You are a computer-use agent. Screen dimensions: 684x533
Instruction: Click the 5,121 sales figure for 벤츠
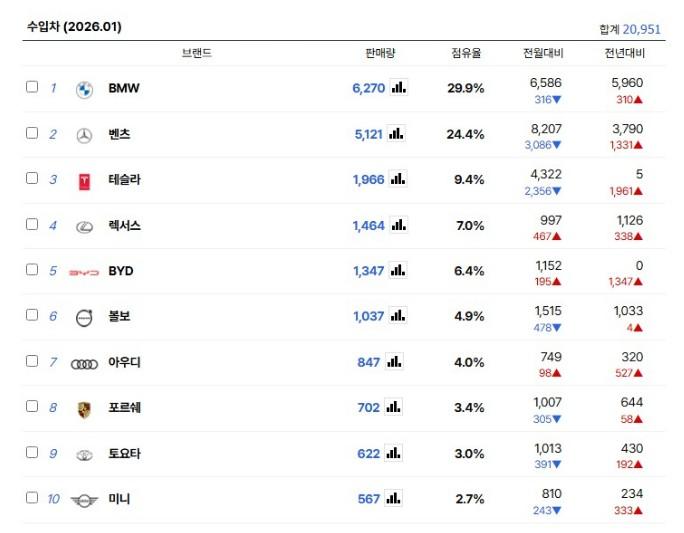pyautogui.click(x=368, y=134)
